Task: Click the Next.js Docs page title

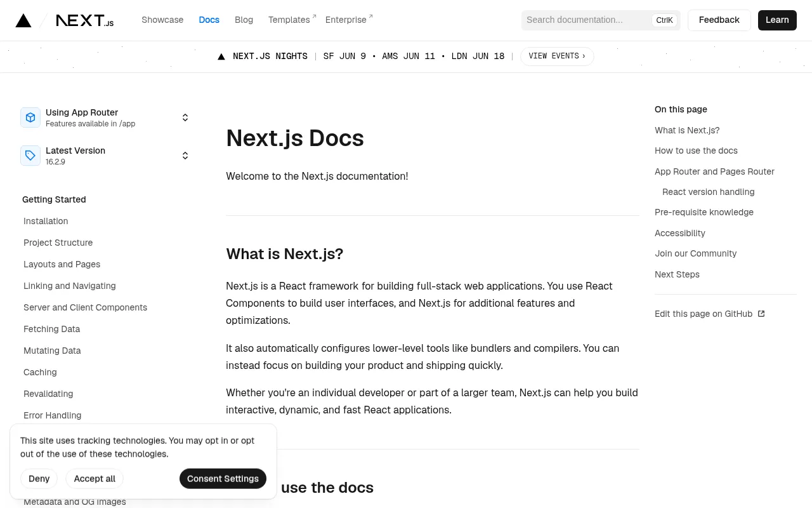Action: coord(295,138)
